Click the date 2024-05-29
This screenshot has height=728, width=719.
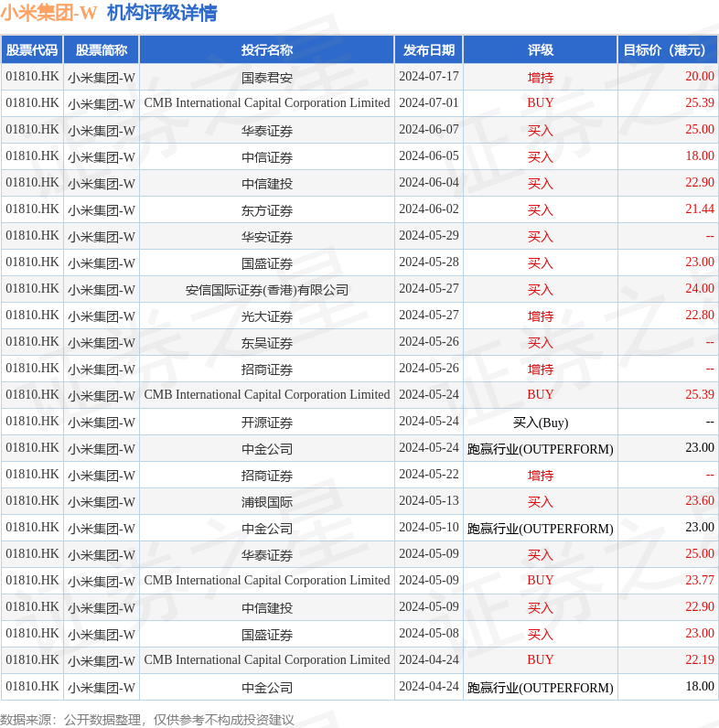[429, 235]
